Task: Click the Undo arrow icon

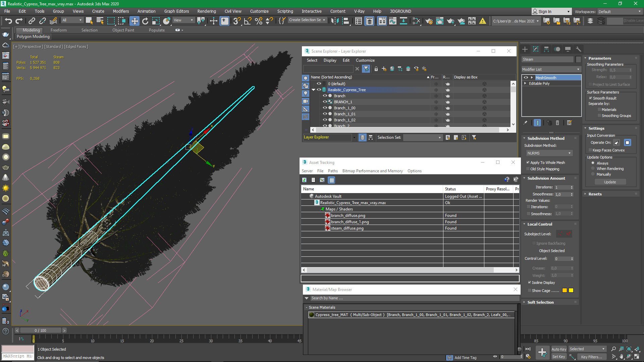Action: click(x=8, y=21)
